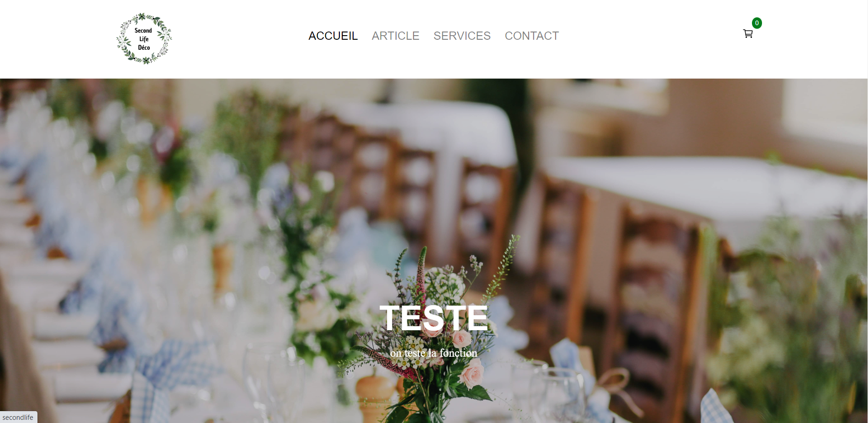
Task: Click the green cart count badge
Action: (757, 23)
